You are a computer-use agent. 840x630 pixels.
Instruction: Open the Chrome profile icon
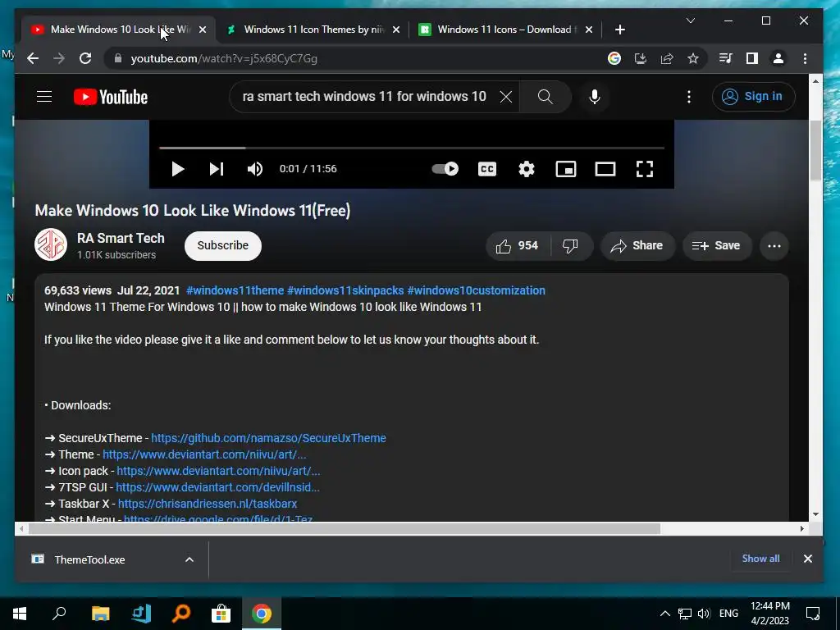778,58
